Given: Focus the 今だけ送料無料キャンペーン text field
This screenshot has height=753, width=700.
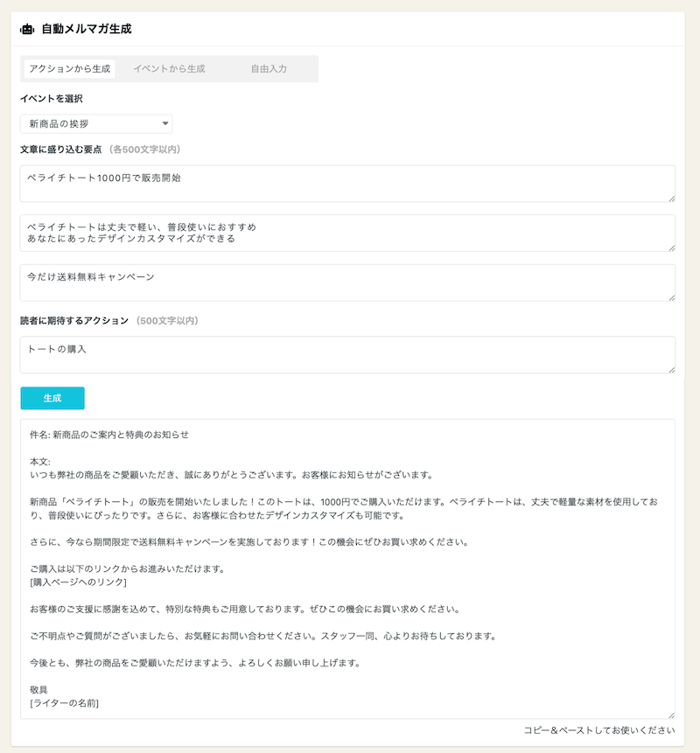Looking at the screenshot, I should pyautogui.click(x=347, y=282).
